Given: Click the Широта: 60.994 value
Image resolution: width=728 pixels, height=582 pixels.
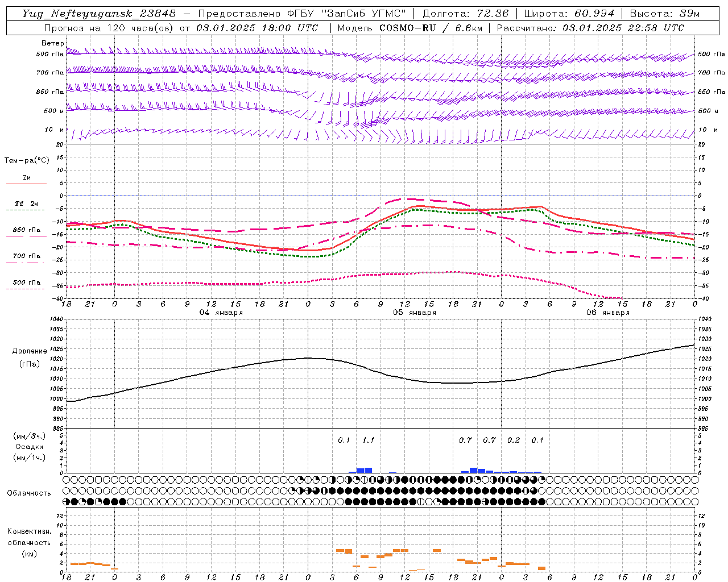Looking at the screenshot, I should (569, 14).
